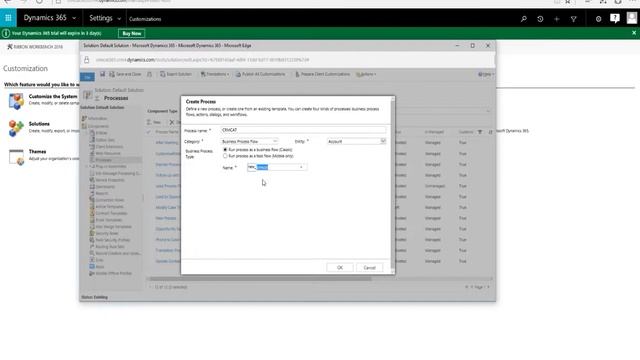This screenshot has width=640, height=360.
Task: Click the Delete X icon in grid toolbar
Action: (172, 122)
